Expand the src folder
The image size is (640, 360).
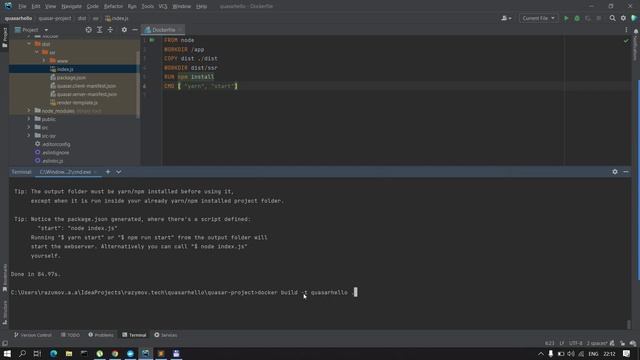29,127
